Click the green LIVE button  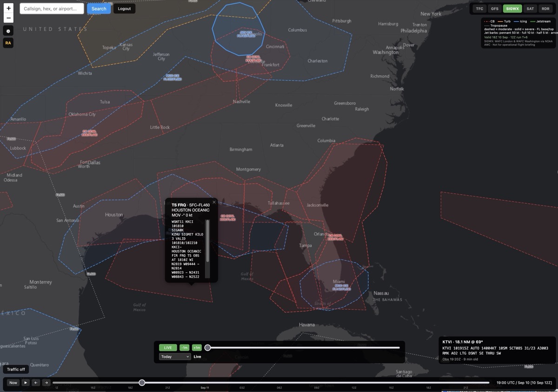coord(168,347)
